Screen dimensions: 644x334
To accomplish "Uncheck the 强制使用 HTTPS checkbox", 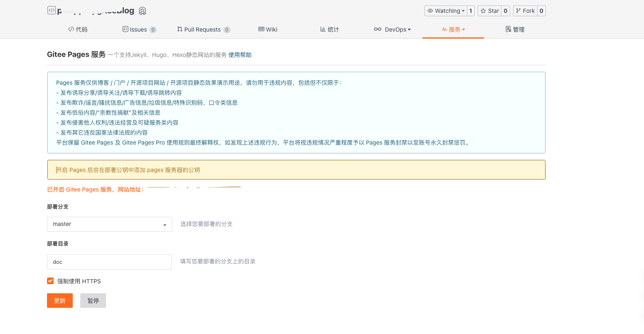I will click(50, 281).
